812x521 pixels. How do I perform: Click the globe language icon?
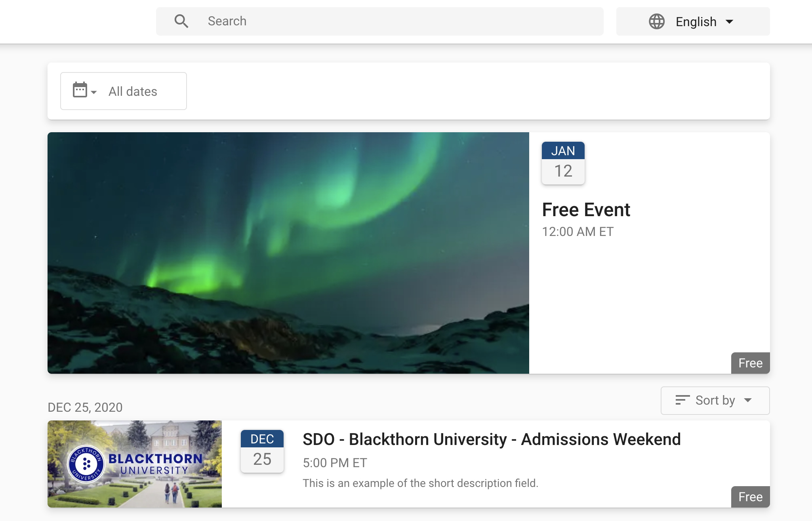point(656,21)
